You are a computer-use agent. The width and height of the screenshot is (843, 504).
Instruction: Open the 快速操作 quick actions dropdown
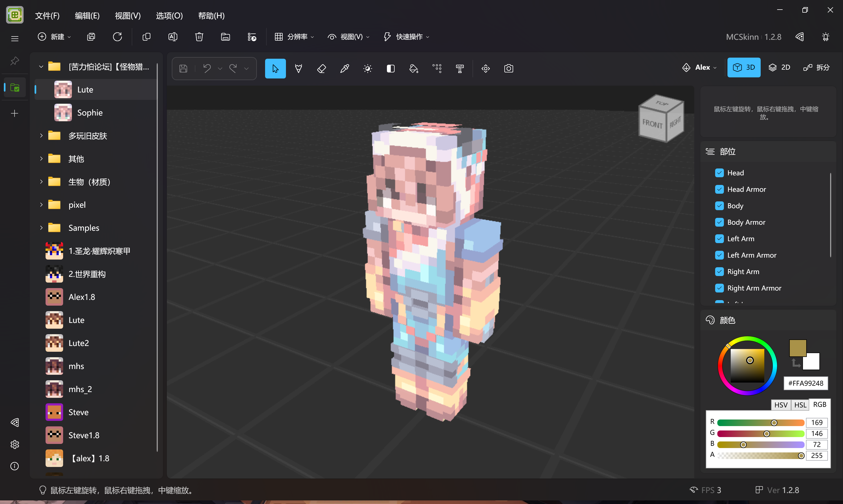(406, 37)
